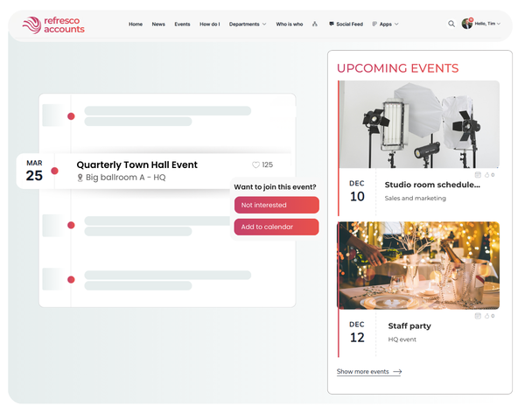Go to the Events menu item
Screen dimensions: 525x420
(182, 24)
